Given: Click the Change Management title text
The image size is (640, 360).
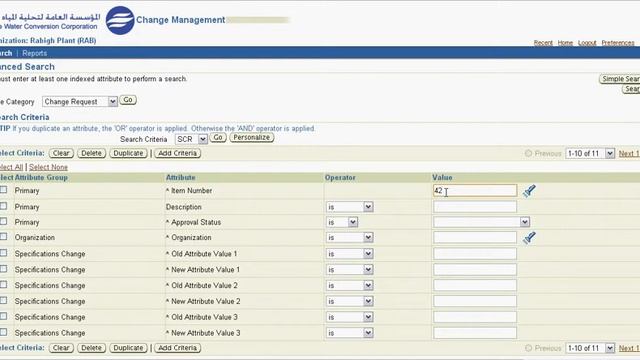Looking at the screenshot, I should 180,20.
